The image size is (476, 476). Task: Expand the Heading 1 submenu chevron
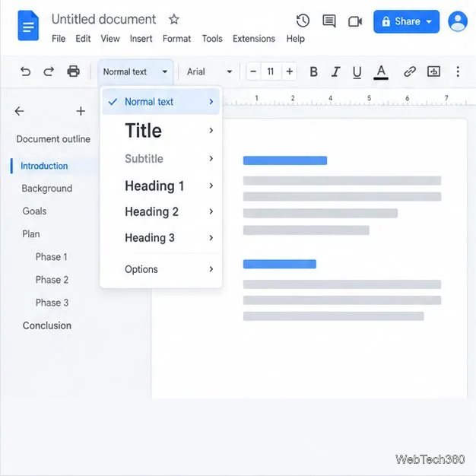211,186
